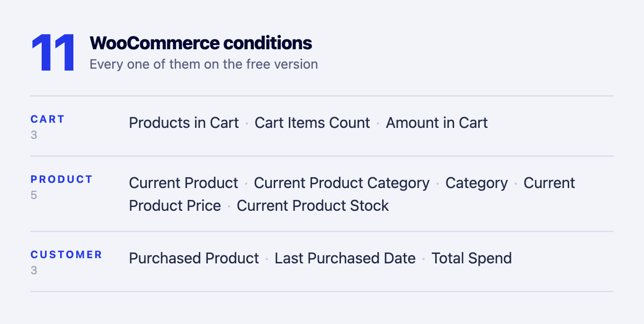The width and height of the screenshot is (644, 324).
Task: Click Products in Cart condition
Action: (184, 123)
